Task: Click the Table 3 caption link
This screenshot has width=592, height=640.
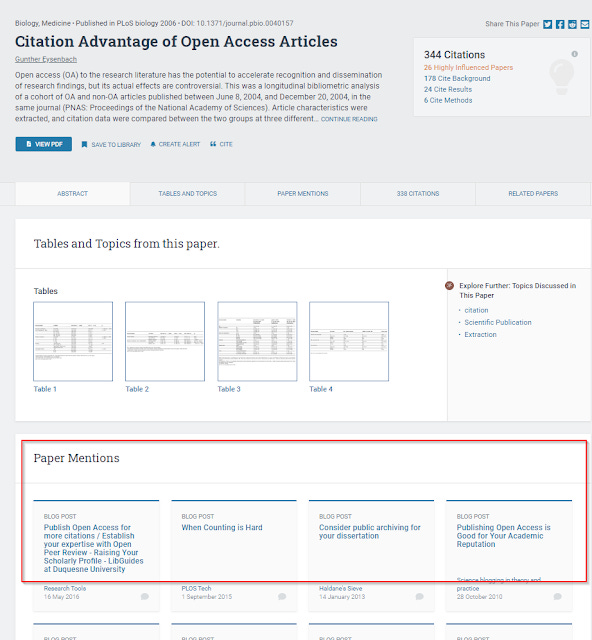Action: click(229, 389)
